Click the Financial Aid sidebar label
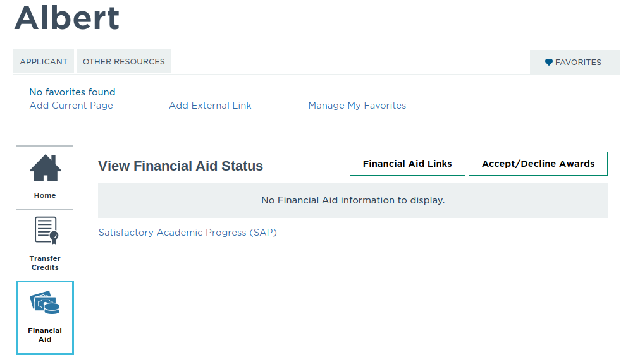The image size is (640, 364). (x=45, y=335)
